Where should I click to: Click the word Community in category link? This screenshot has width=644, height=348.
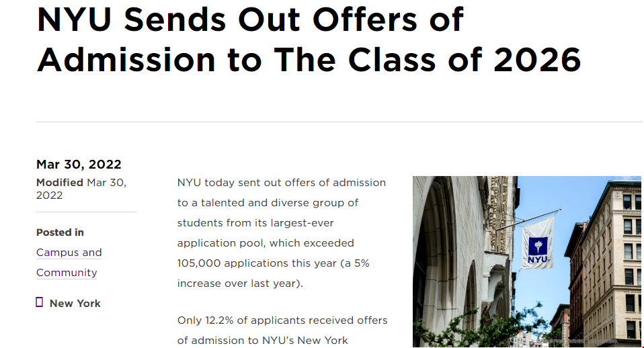pyautogui.click(x=67, y=273)
